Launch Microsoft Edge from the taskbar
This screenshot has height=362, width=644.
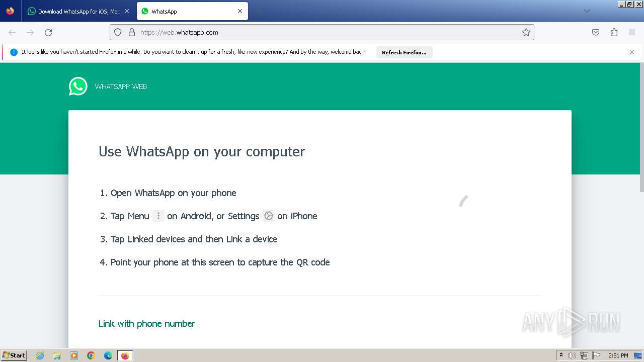pyautogui.click(x=108, y=355)
